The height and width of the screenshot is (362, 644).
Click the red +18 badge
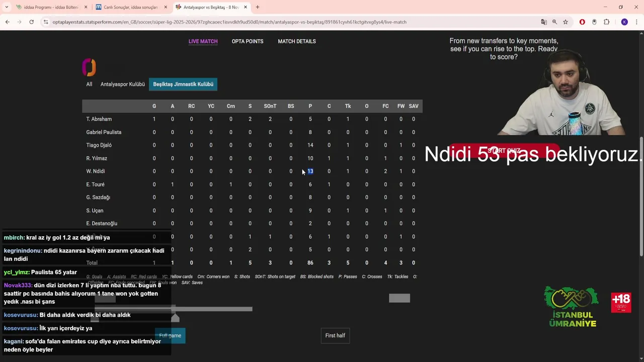(621, 303)
